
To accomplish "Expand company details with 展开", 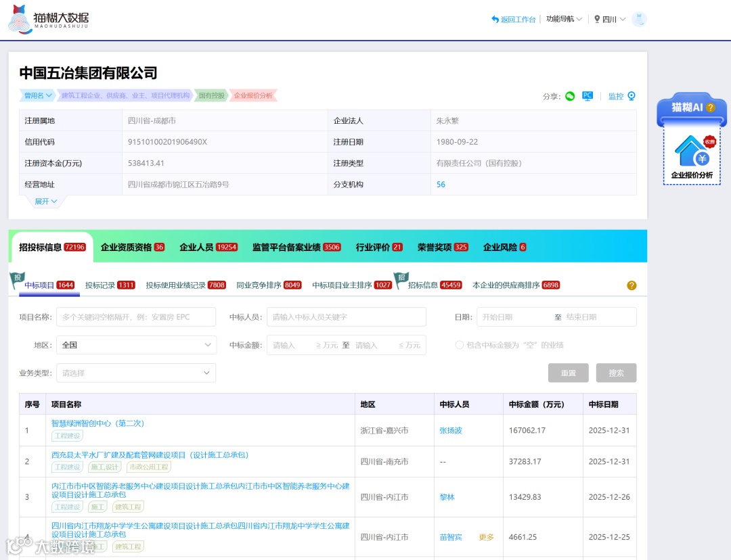I will (46, 202).
